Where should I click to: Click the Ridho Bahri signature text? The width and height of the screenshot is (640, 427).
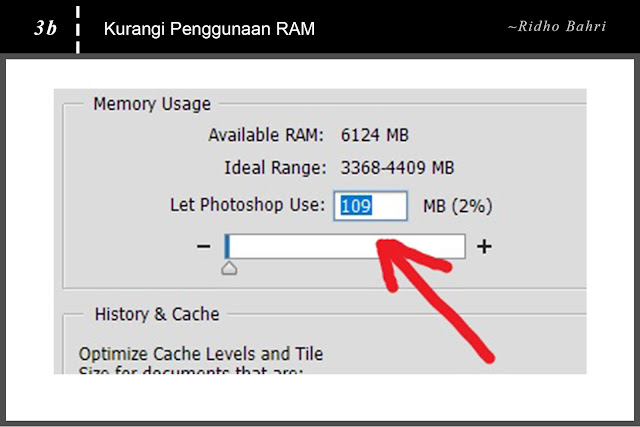tap(557, 27)
